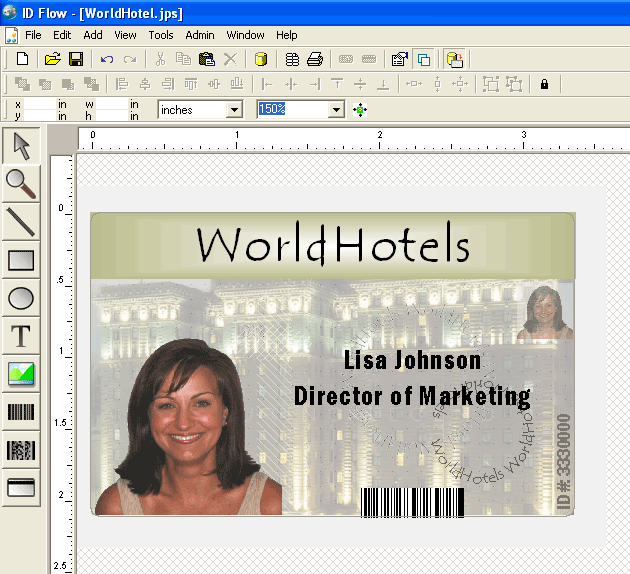Open the Edit menu
The height and width of the screenshot is (574, 630).
point(62,35)
